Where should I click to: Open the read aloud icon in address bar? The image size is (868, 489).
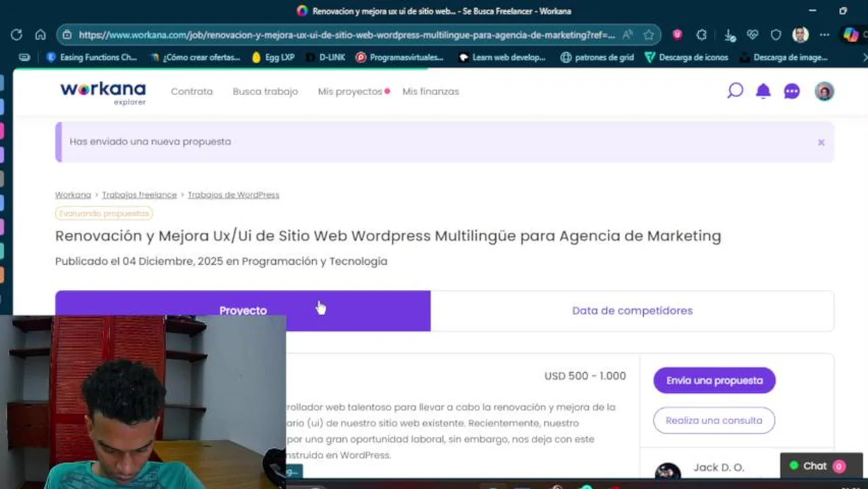628,35
